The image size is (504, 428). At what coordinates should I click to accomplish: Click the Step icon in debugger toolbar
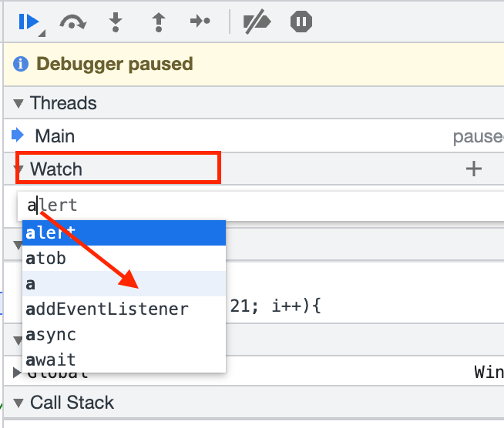[x=200, y=22]
